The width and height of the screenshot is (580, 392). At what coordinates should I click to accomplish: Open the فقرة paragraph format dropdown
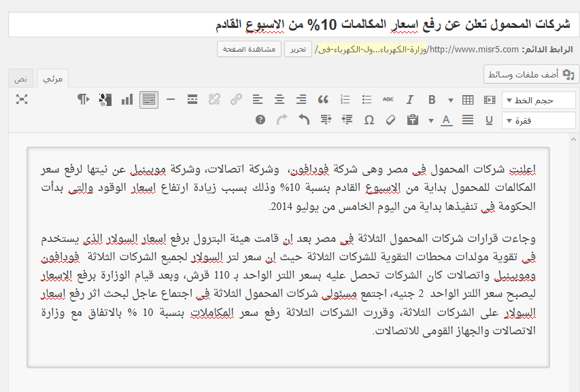click(539, 120)
